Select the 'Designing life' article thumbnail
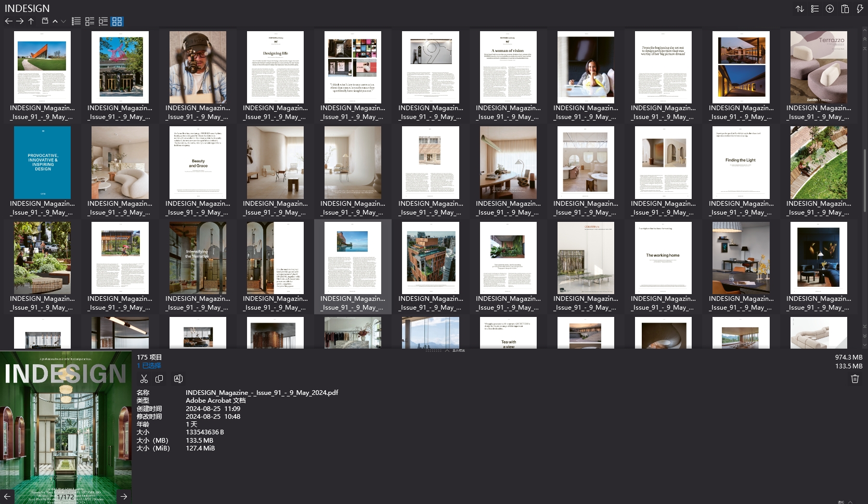The height and width of the screenshot is (504, 868). 275,67
